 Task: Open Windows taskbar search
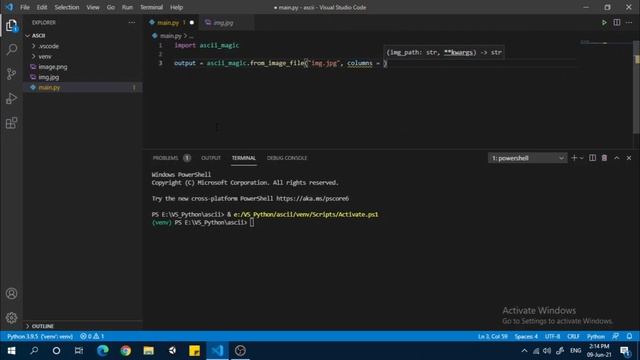(x=34, y=351)
